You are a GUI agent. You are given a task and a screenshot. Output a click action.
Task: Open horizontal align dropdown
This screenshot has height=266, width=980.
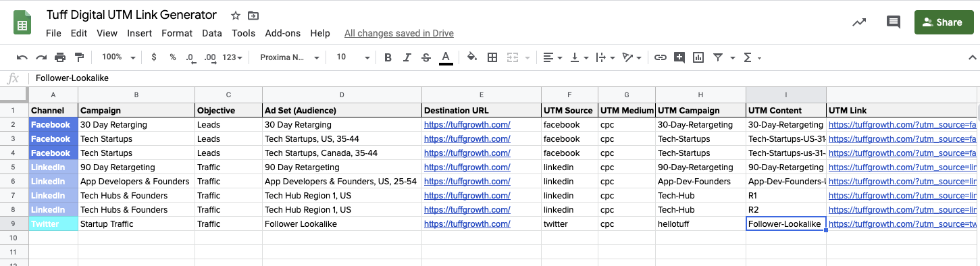tap(553, 57)
